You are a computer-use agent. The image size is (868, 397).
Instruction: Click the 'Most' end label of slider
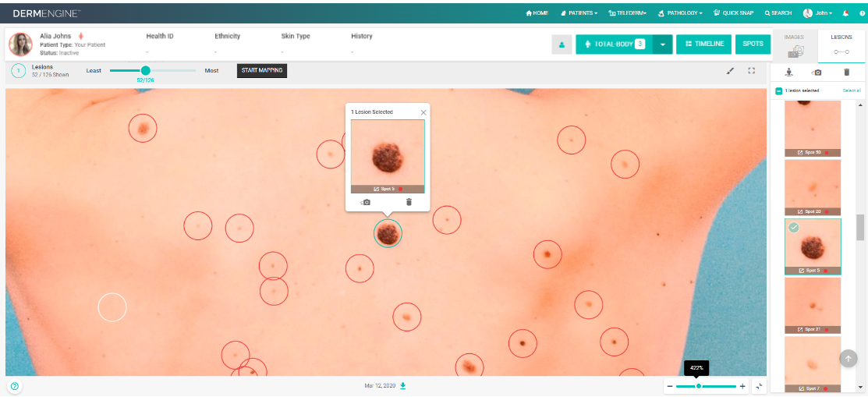211,70
